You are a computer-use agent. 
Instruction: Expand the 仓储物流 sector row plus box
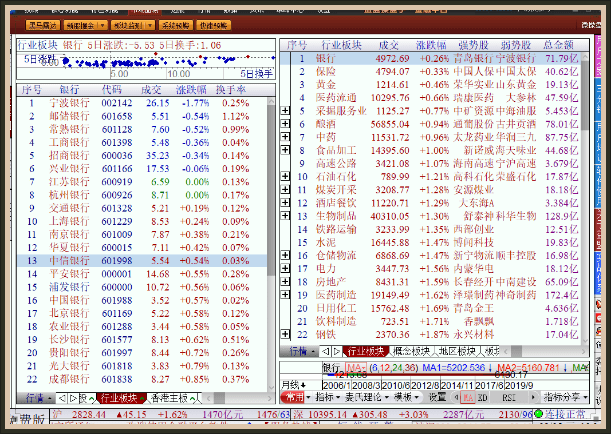285,255
